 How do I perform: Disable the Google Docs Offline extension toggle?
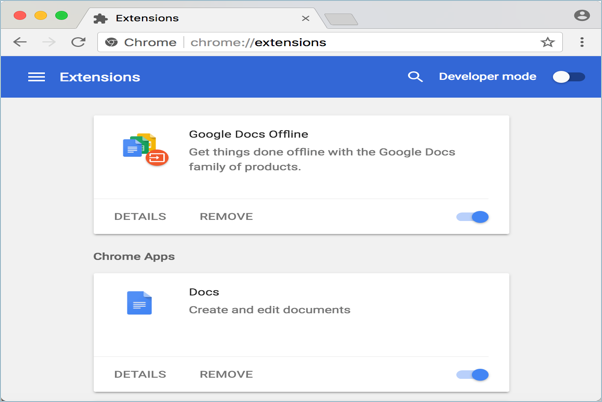[x=473, y=217]
